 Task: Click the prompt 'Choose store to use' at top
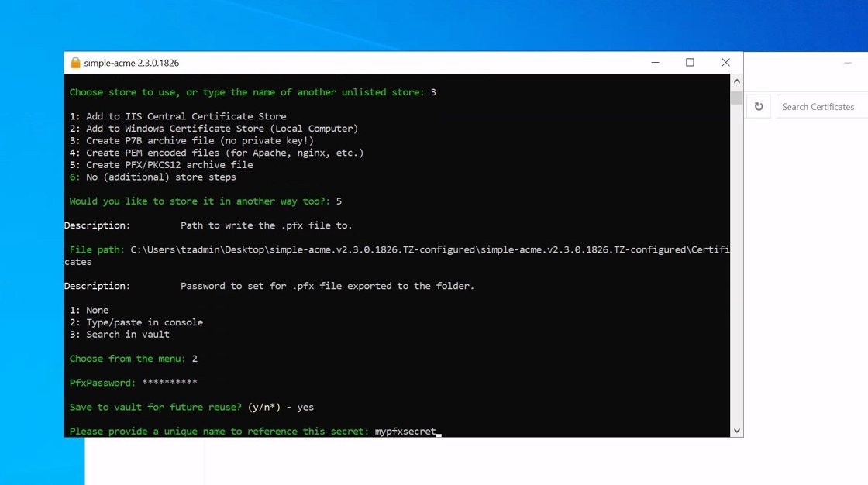pos(247,92)
